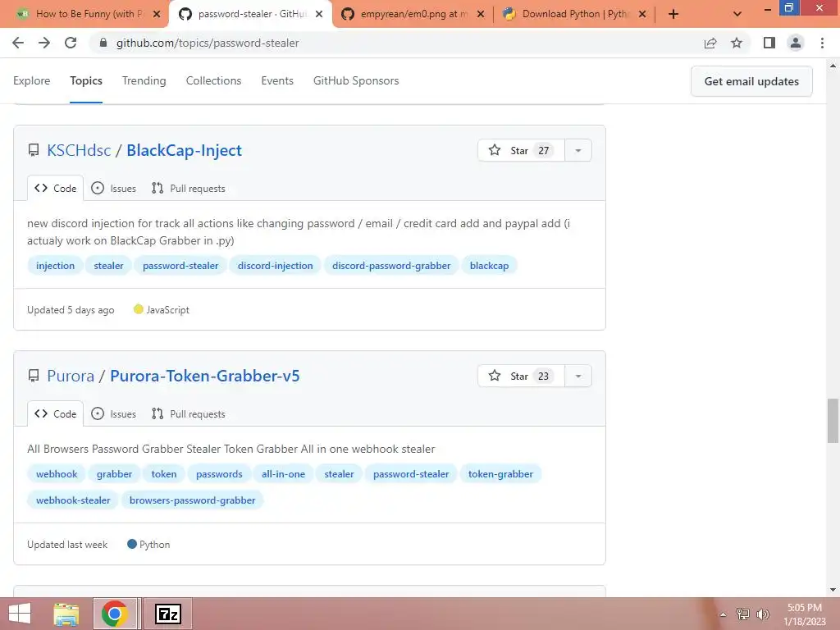The height and width of the screenshot is (630, 840).
Task: Open the Explore nav item
Action: 32,81
